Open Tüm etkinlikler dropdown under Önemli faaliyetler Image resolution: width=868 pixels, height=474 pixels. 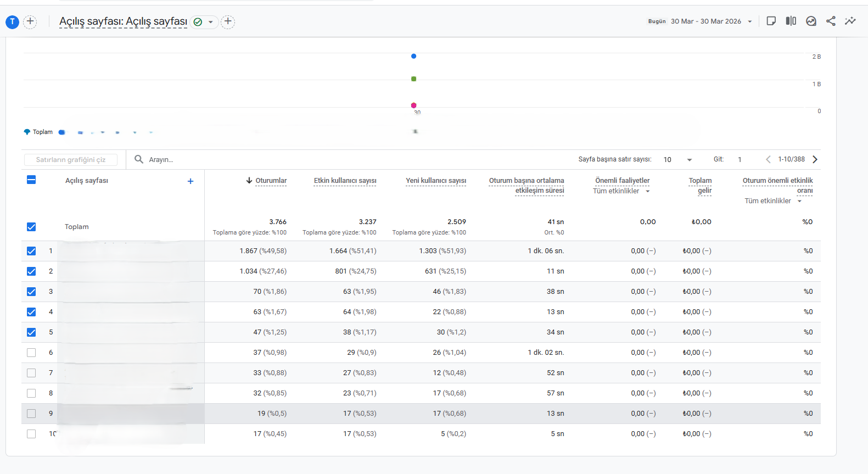[621, 191]
